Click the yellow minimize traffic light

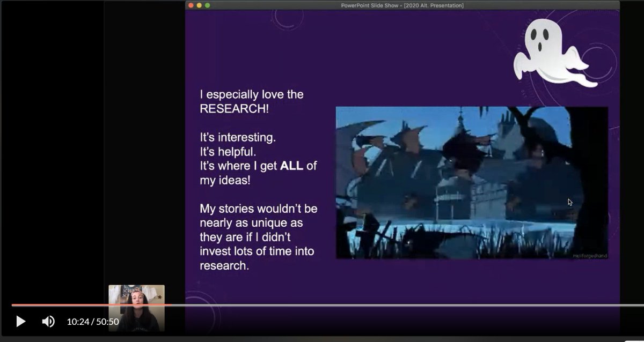198,5
